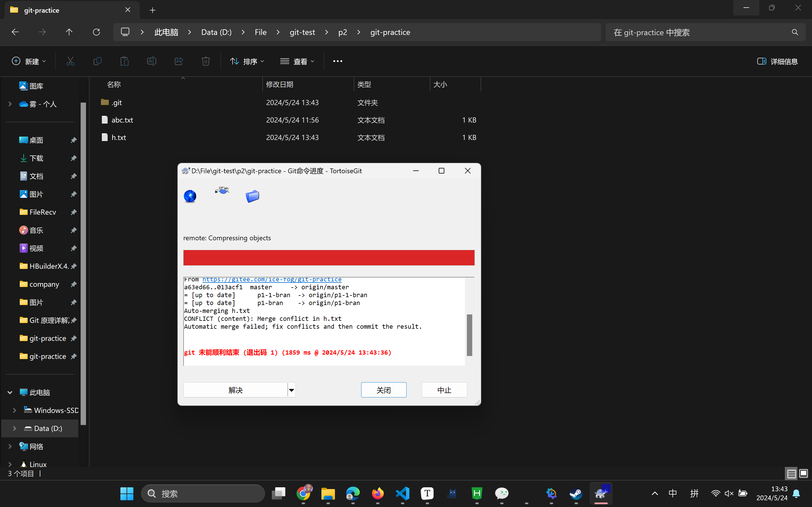Viewport: 812px width, 507px height.
Task: Click the blue folder icon in TortoiseGit dialog
Action: pos(252,196)
